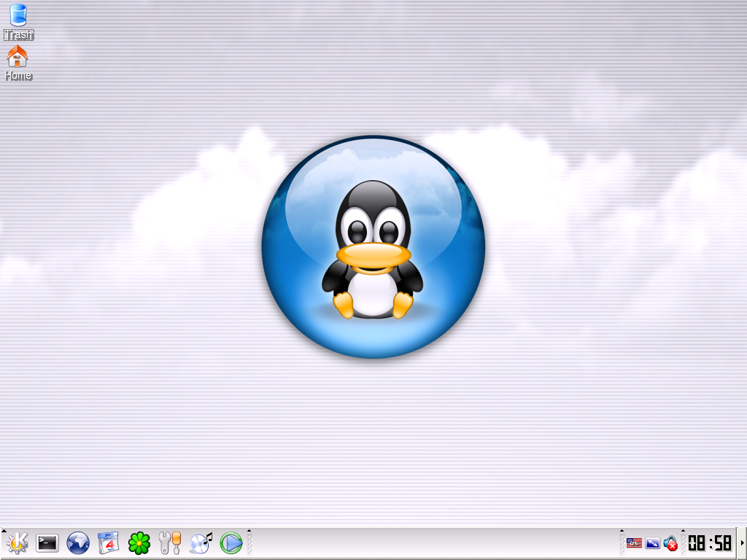Unmute sound via muted speaker icon
Image resolution: width=747 pixels, height=560 pixels.
(671, 543)
